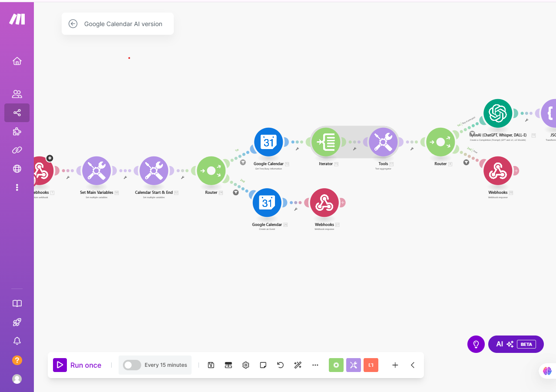This screenshot has height=392, width=556.
Task: Click the Auto-align magic wand icon
Action: pyautogui.click(x=298, y=365)
